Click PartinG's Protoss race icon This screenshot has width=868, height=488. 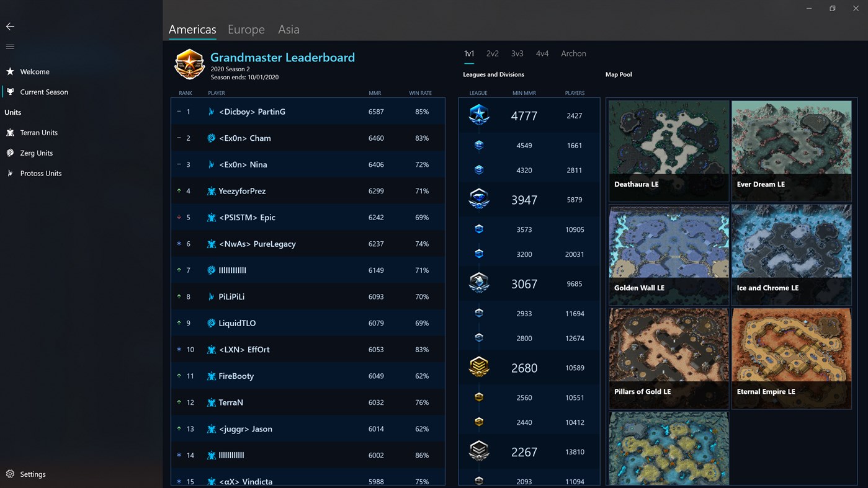[211, 112]
